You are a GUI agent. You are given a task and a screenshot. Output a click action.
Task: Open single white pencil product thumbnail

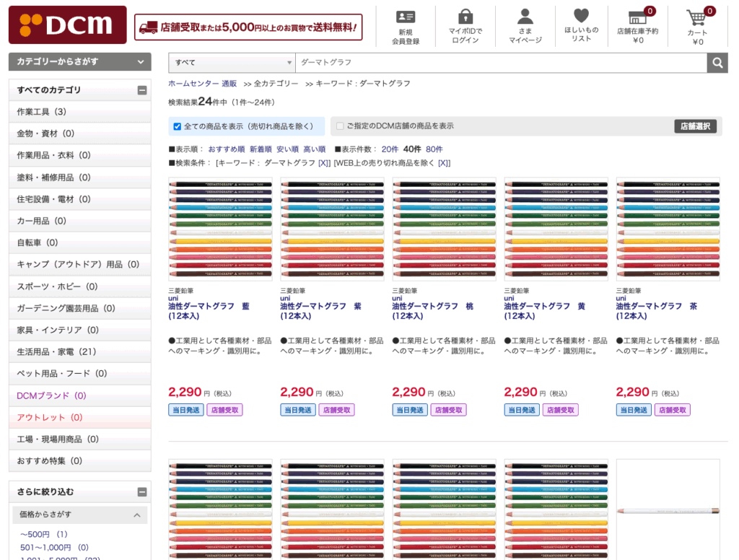pyautogui.click(x=668, y=509)
